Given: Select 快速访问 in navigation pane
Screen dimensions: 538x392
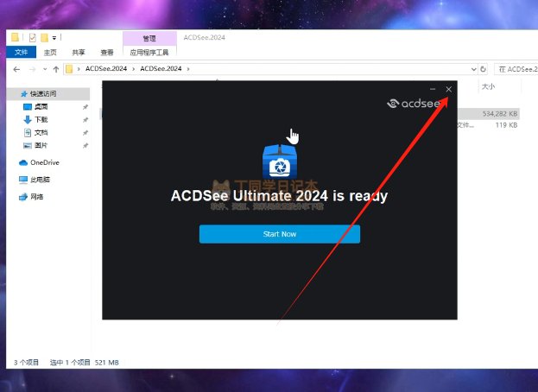Looking at the screenshot, I should pyautogui.click(x=48, y=93).
